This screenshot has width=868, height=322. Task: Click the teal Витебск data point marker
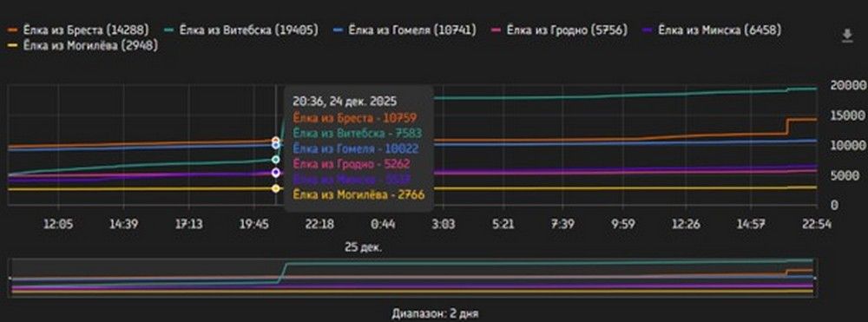(276, 160)
